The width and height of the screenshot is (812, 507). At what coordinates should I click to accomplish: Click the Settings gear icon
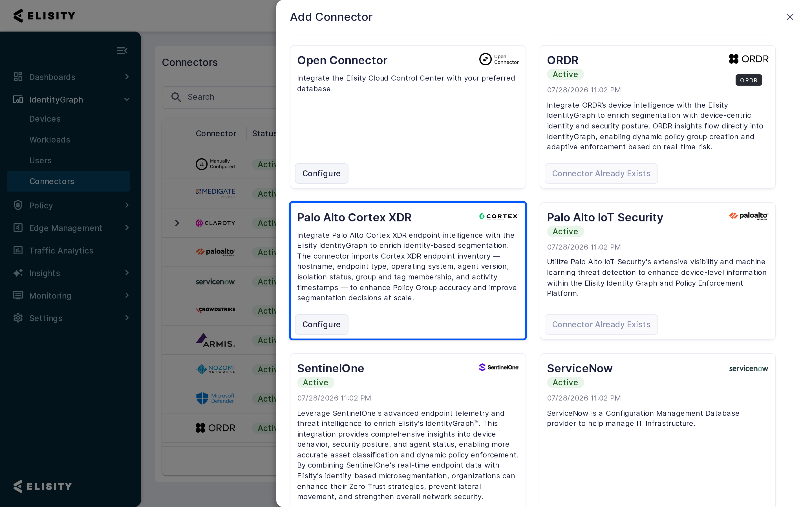(18, 318)
